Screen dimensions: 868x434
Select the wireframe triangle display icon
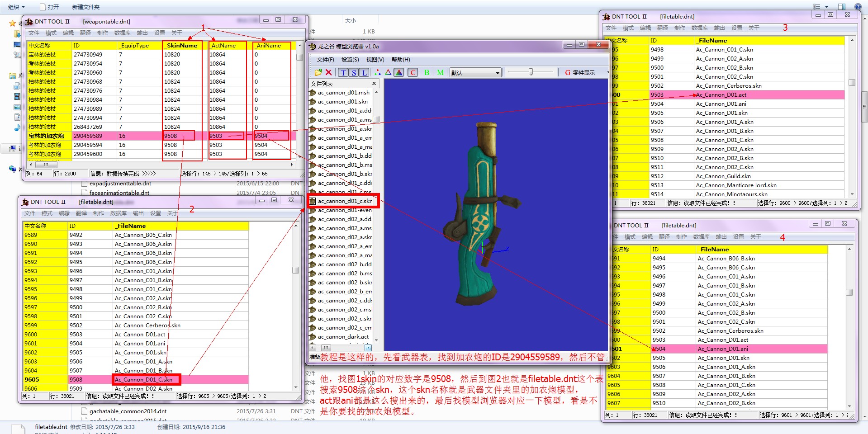tap(388, 72)
